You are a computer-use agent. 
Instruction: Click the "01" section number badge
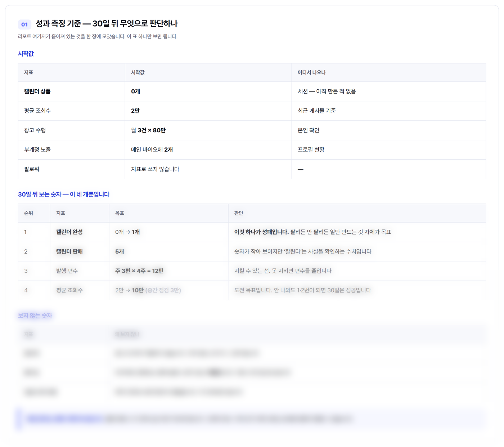click(24, 24)
